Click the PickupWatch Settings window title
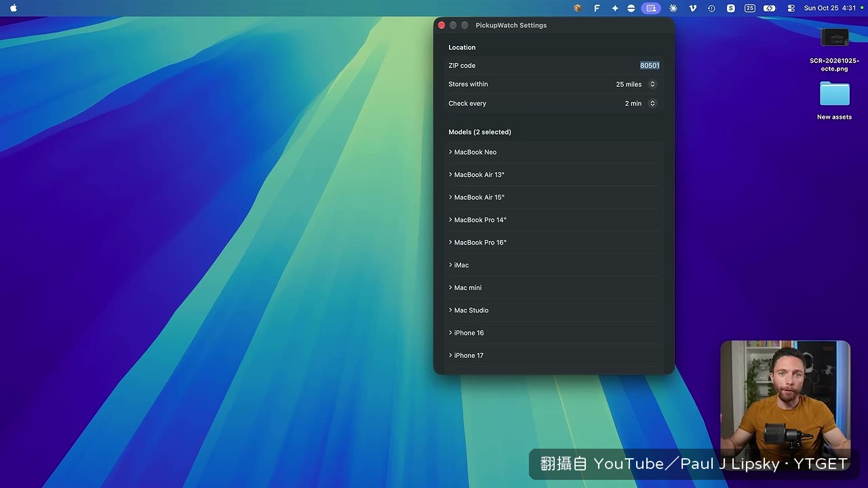Image resolution: width=868 pixels, height=488 pixels. click(511, 25)
